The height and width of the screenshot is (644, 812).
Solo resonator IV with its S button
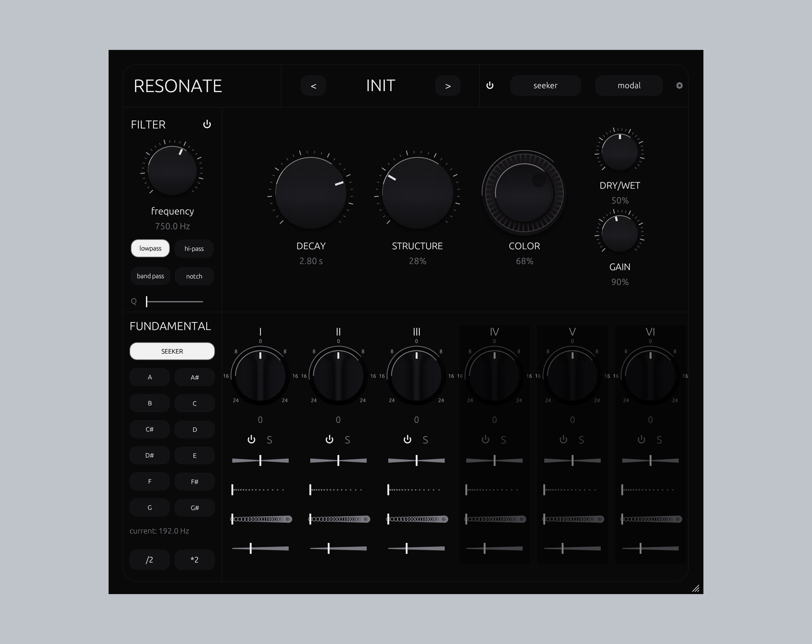click(x=503, y=440)
